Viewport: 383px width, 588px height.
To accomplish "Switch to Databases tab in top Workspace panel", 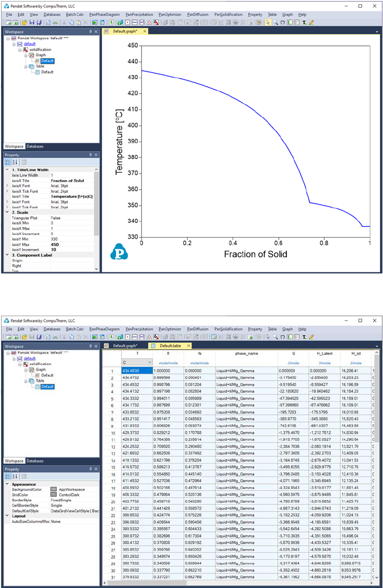I will click(35, 147).
